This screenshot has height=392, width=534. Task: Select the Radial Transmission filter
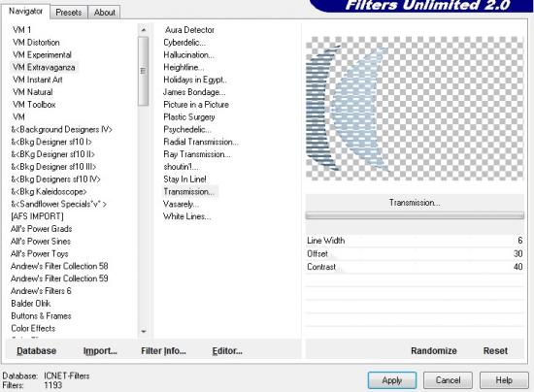(x=201, y=142)
